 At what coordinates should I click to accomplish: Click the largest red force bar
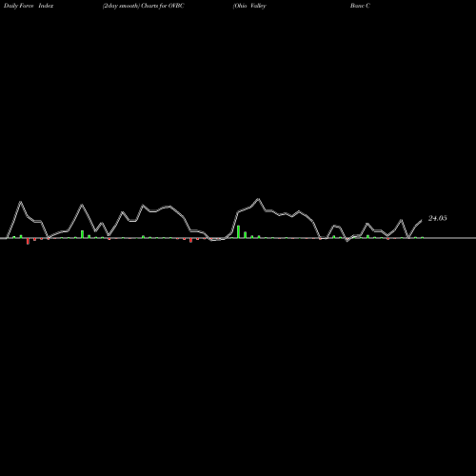[x=28, y=241]
